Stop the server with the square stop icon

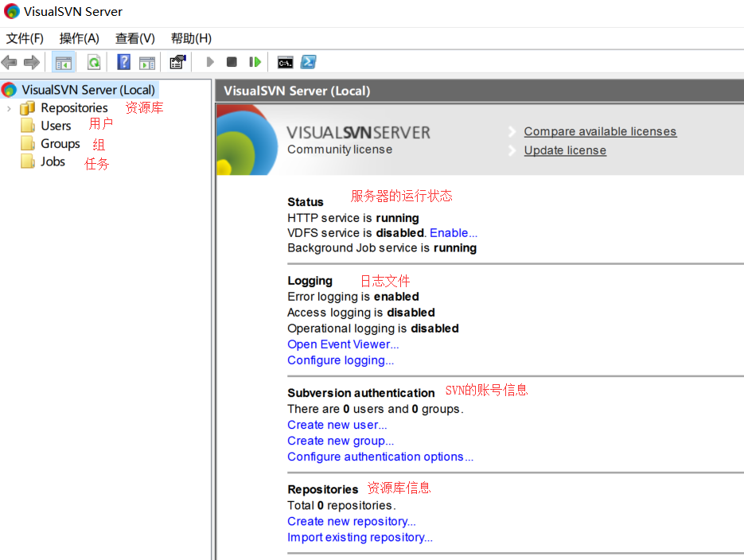coord(232,62)
